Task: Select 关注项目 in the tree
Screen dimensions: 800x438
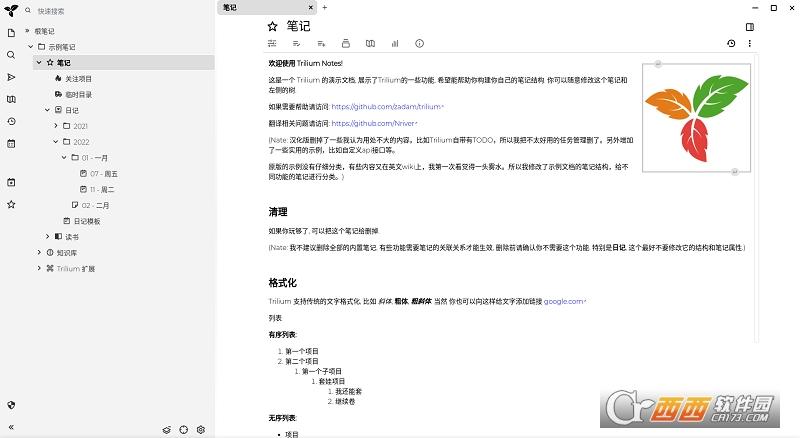Action: (x=79, y=79)
